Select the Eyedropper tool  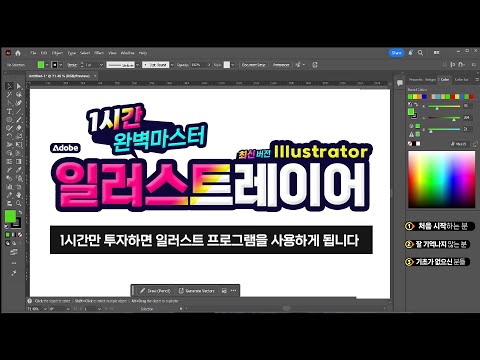point(19,170)
